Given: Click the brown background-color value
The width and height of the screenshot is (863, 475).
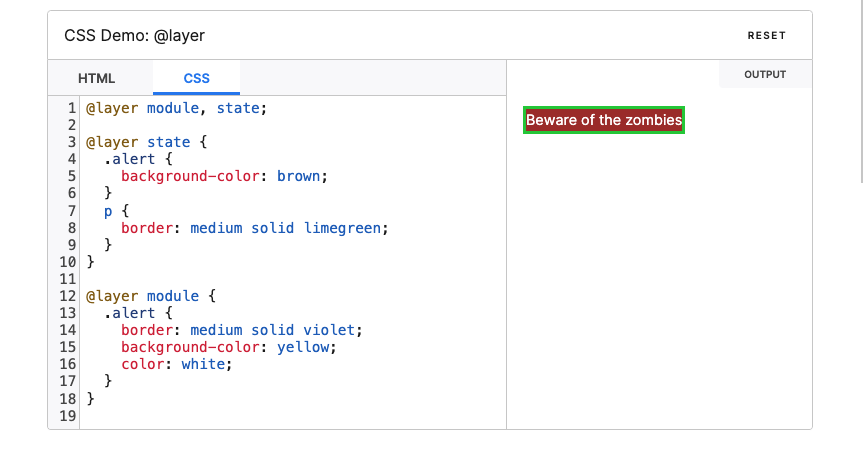Looking at the screenshot, I should click(x=298, y=176).
